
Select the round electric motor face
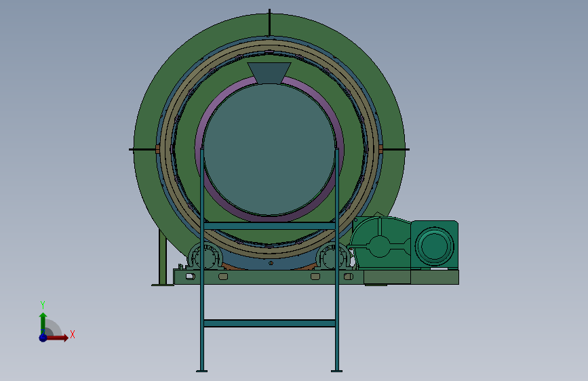point(434,246)
